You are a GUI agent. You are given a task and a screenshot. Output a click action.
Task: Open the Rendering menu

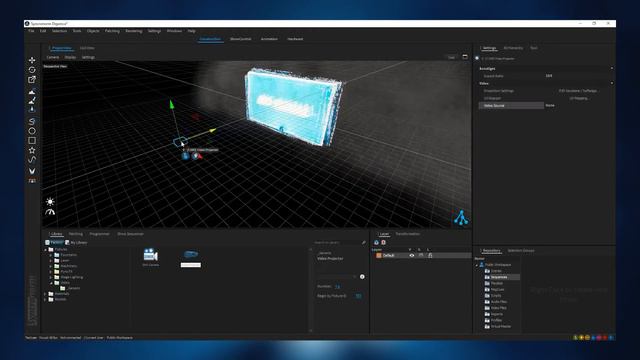(x=133, y=31)
